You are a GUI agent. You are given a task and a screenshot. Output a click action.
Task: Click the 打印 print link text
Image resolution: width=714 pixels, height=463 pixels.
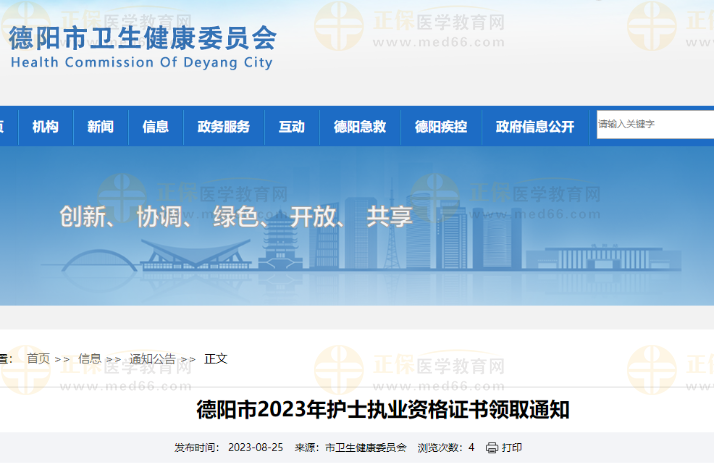[512, 448]
